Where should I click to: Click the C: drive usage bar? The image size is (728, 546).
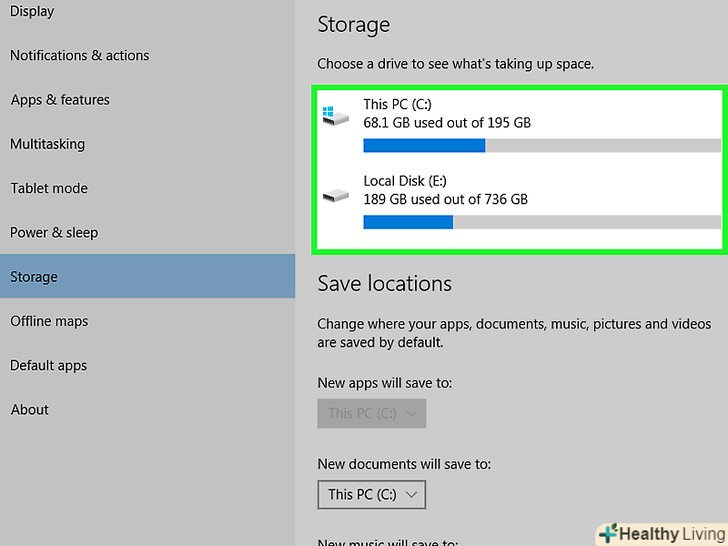point(541,146)
